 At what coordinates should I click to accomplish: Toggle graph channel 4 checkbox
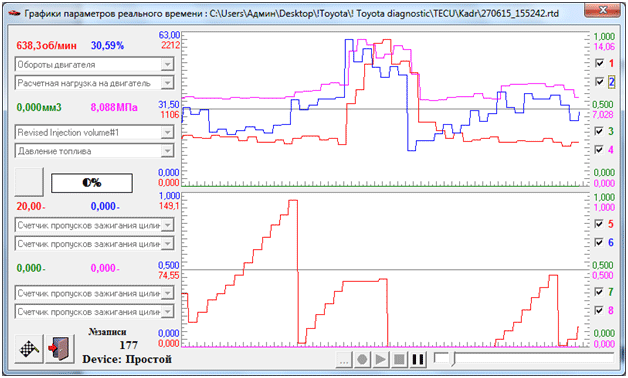pyautogui.click(x=600, y=150)
